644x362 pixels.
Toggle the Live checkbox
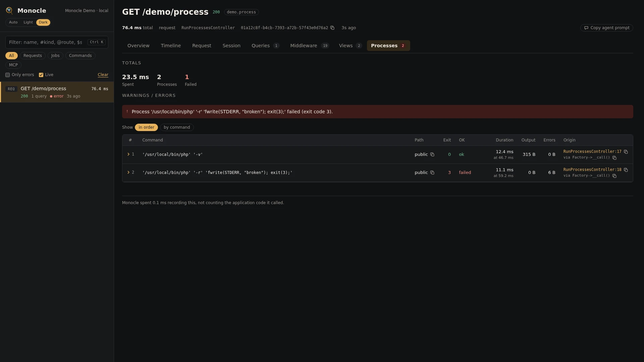[x=41, y=75]
